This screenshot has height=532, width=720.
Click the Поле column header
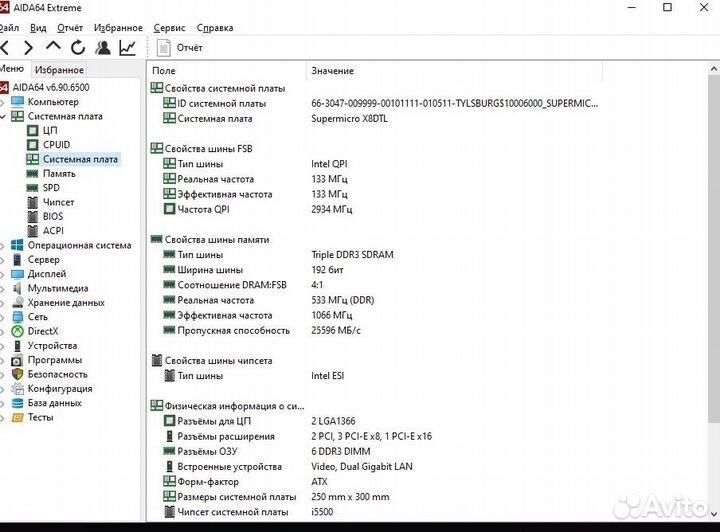pyautogui.click(x=227, y=71)
